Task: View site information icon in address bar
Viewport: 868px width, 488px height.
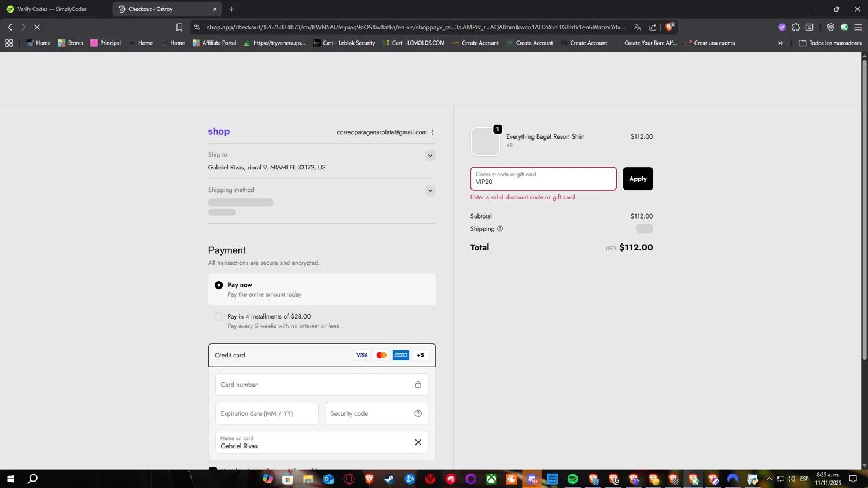Action: coord(197,27)
